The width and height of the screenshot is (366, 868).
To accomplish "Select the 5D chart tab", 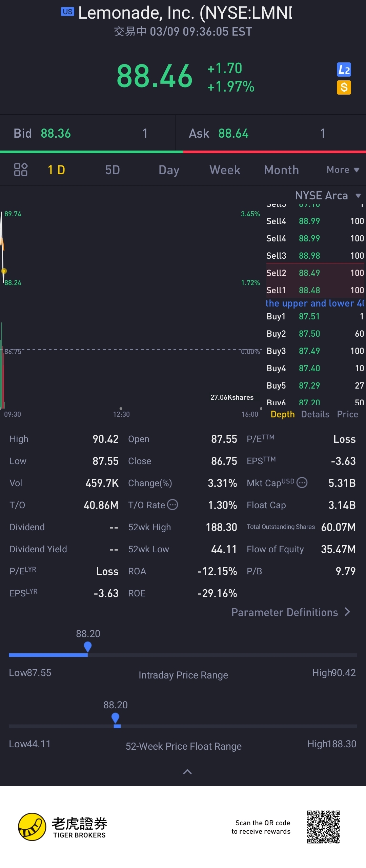I will point(113,170).
